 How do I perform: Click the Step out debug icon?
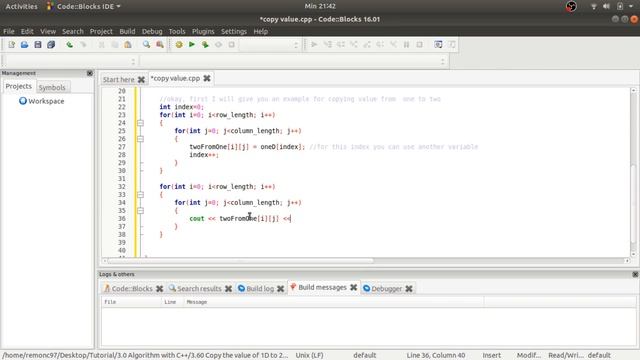coord(367,44)
